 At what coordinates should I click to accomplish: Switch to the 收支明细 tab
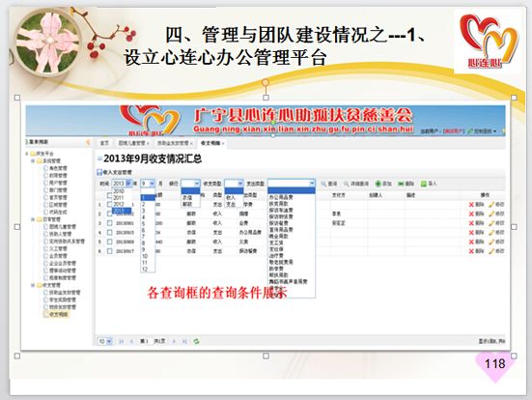click(x=212, y=143)
